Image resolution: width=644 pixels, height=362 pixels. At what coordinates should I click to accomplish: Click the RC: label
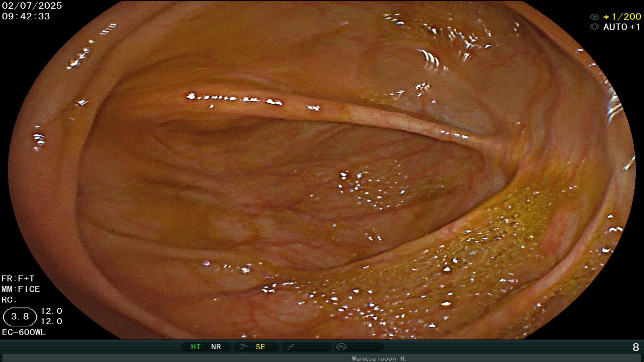click(x=9, y=300)
